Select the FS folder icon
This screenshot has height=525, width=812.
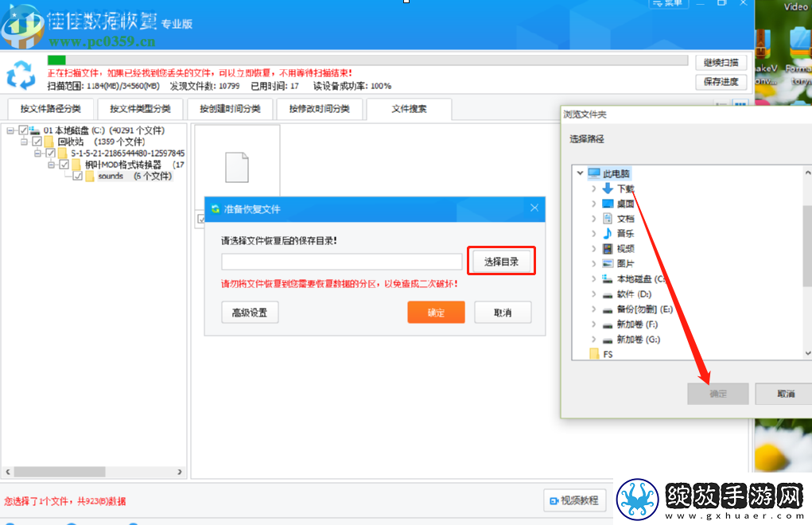click(595, 354)
